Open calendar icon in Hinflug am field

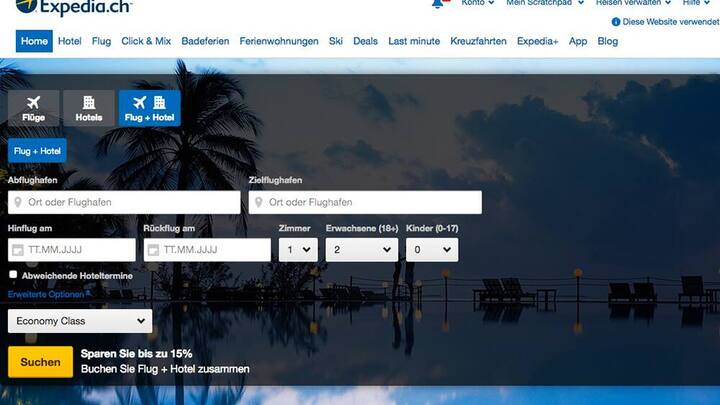tap(17, 250)
